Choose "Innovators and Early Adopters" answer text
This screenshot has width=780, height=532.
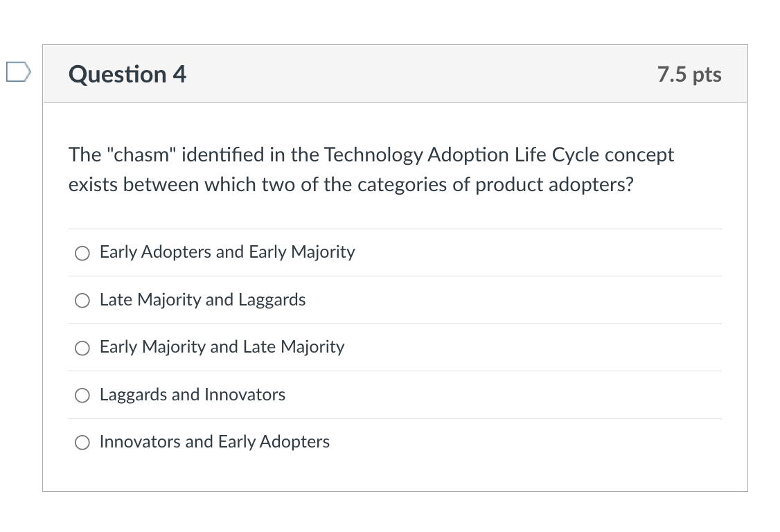[x=214, y=441]
